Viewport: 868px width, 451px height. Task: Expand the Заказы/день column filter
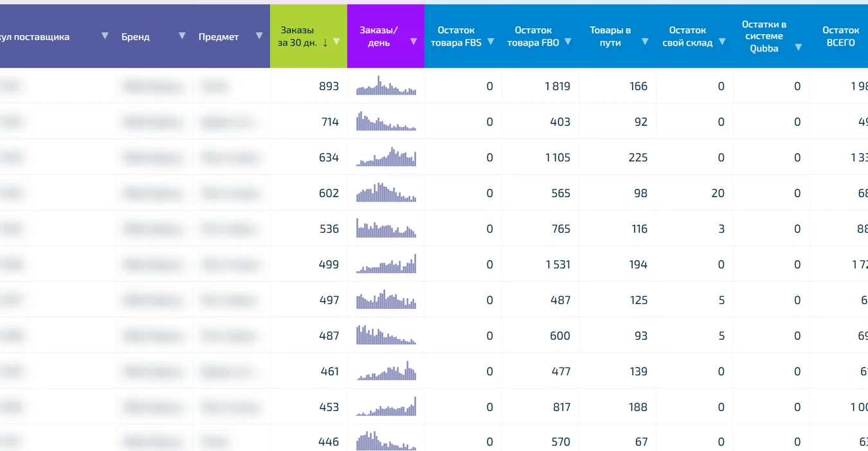click(413, 42)
